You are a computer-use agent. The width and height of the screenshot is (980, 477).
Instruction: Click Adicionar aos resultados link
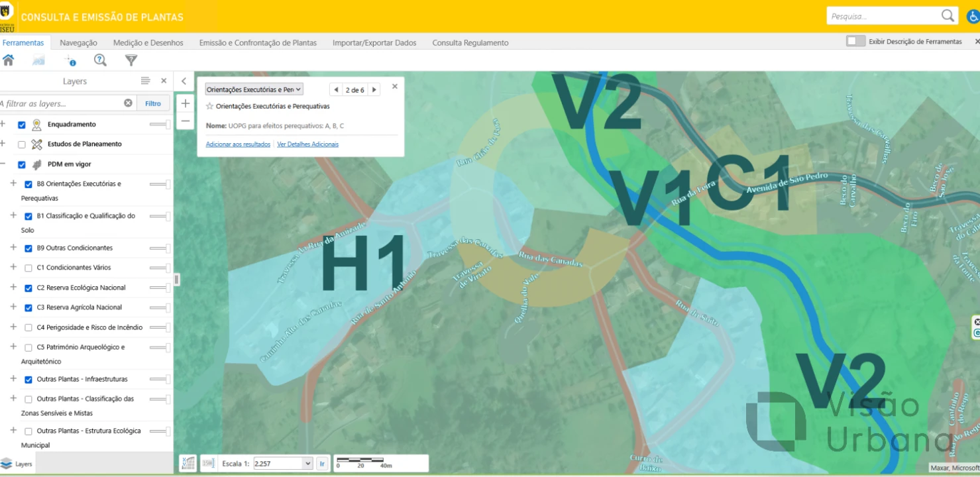click(238, 144)
